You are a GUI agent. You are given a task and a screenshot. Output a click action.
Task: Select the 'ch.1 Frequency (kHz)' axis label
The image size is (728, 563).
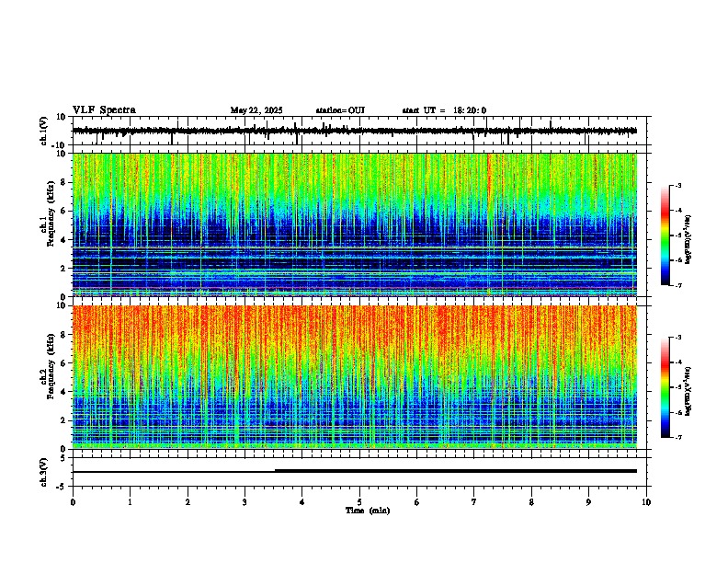48,213
